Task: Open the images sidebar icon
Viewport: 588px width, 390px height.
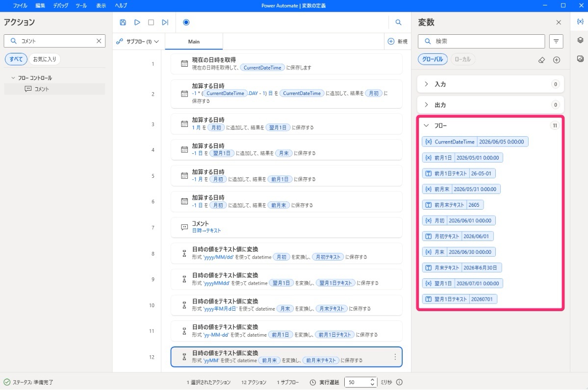Action: pyautogui.click(x=580, y=59)
